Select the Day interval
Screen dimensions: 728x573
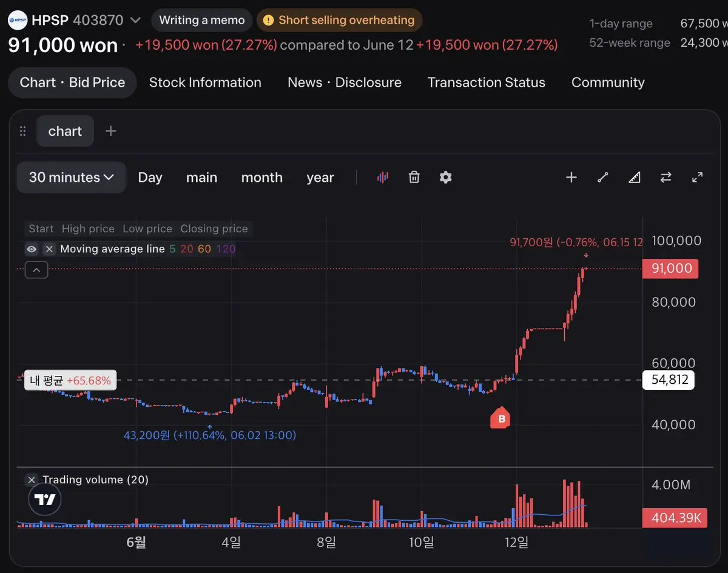[x=150, y=178]
